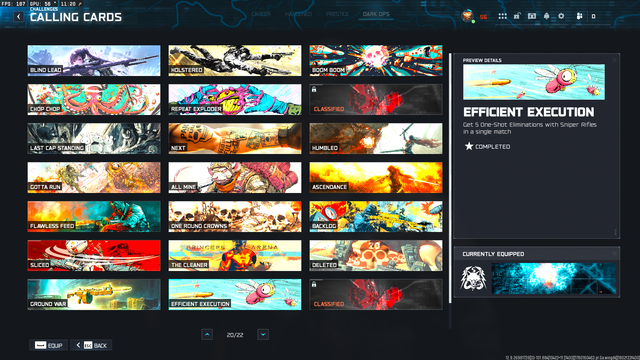Click the 20/22 page counter

[235, 335]
